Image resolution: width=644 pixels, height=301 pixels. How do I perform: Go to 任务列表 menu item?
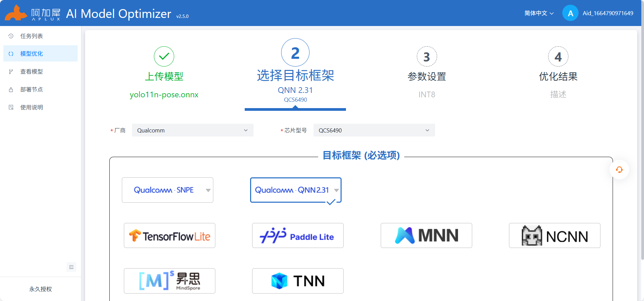tap(41, 36)
